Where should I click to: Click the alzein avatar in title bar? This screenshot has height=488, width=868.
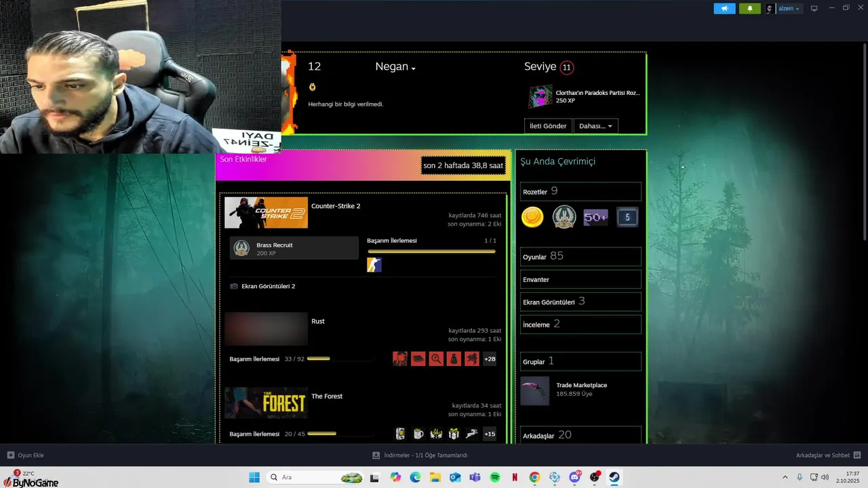click(x=770, y=9)
